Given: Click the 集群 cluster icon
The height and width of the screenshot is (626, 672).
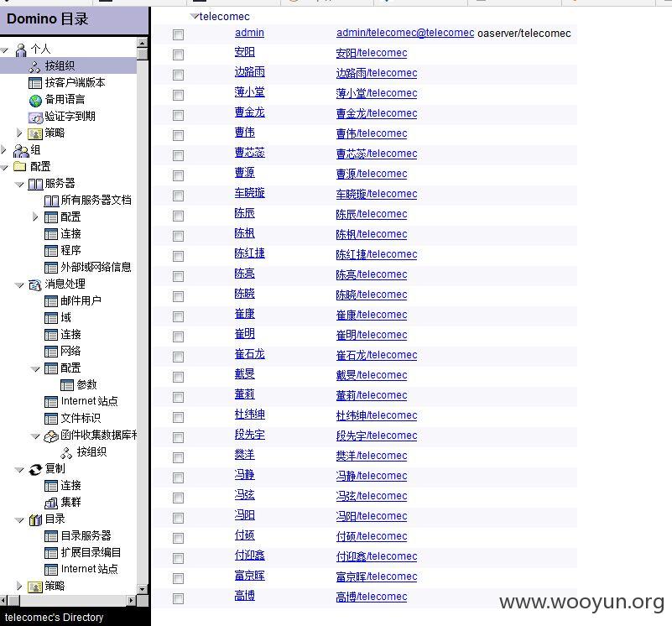Looking at the screenshot, I should 51,503.
